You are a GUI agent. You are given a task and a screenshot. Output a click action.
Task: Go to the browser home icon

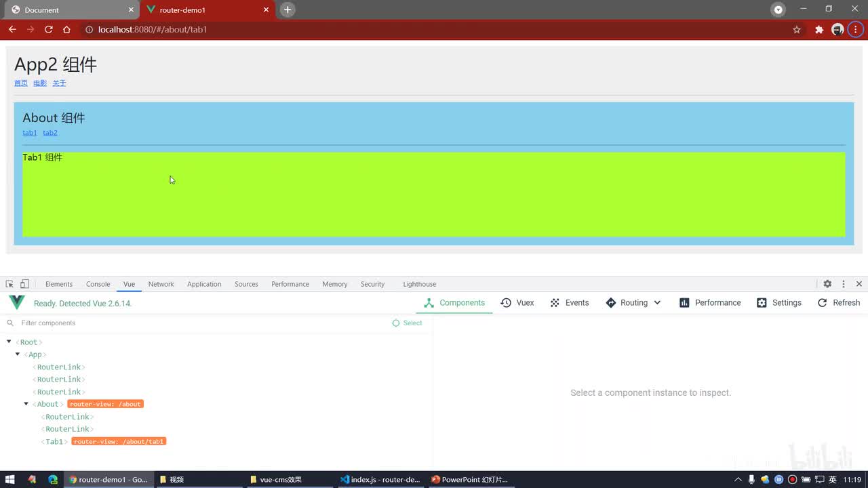[66, 30]
